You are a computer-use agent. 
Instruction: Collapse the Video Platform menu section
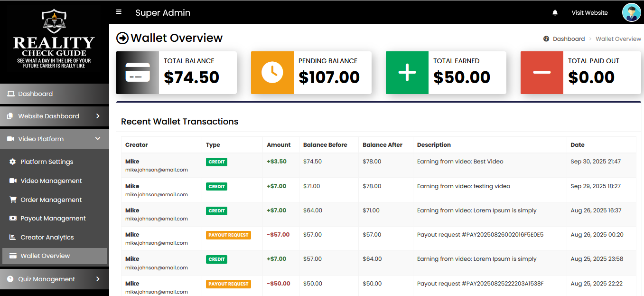pyautogui.click(x=98, y=139)
